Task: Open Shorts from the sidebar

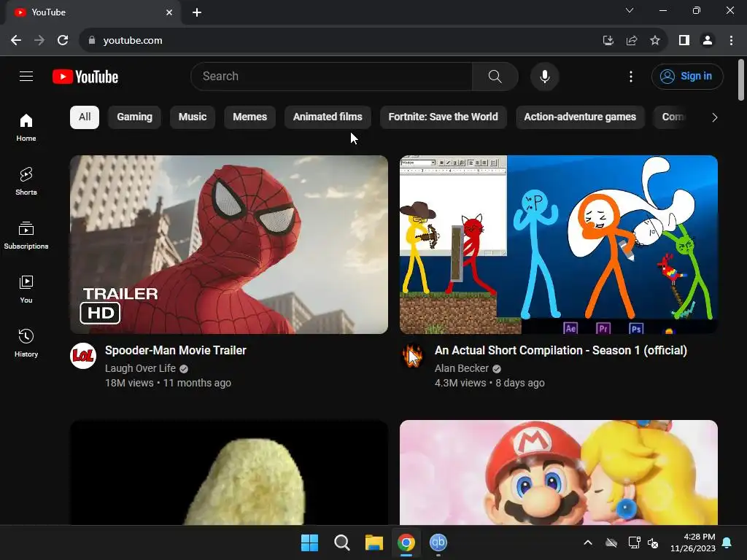Action: (x=26, y=182)
